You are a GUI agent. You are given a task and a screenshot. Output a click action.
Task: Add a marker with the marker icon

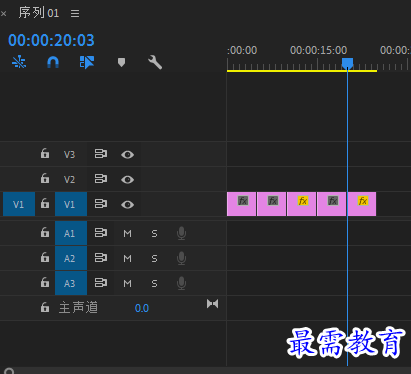121,62
